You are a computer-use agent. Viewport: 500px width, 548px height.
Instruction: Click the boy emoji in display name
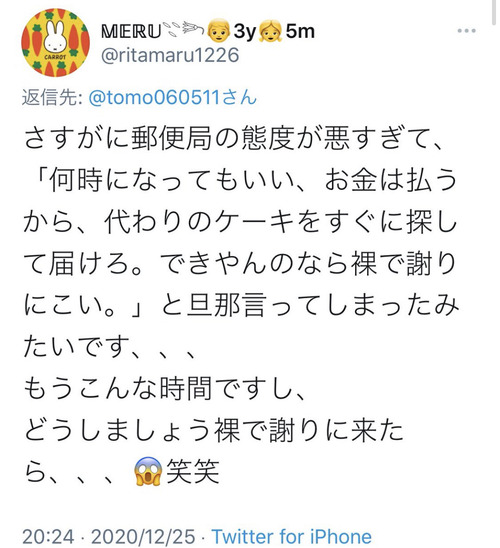219,31
